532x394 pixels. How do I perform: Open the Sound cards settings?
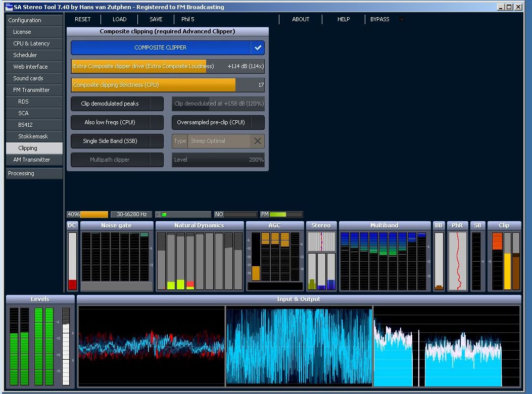coord(34,78)
